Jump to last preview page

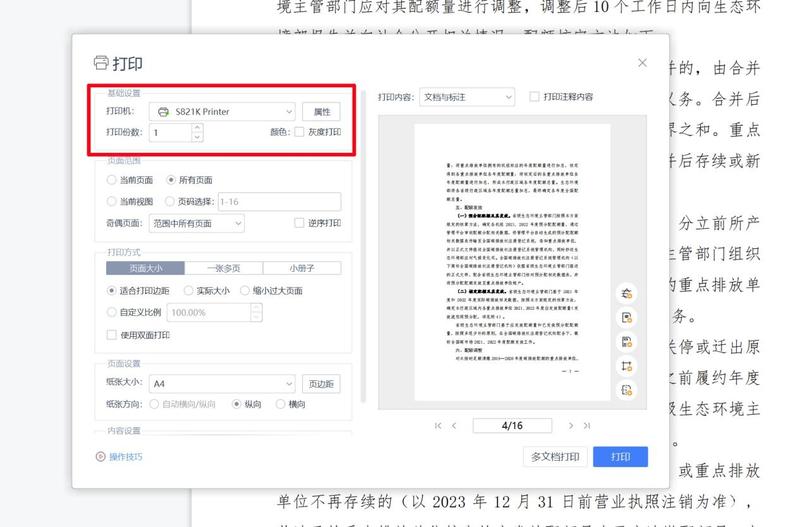[587, 425]
